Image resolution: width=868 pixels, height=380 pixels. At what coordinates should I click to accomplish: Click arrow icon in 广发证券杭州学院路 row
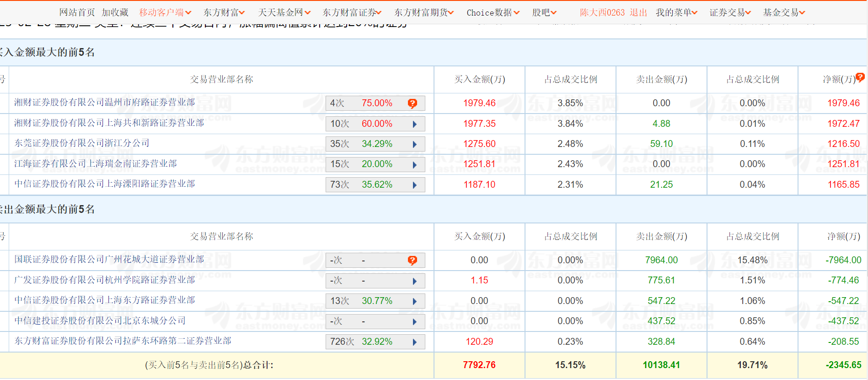tap(414, 281)
